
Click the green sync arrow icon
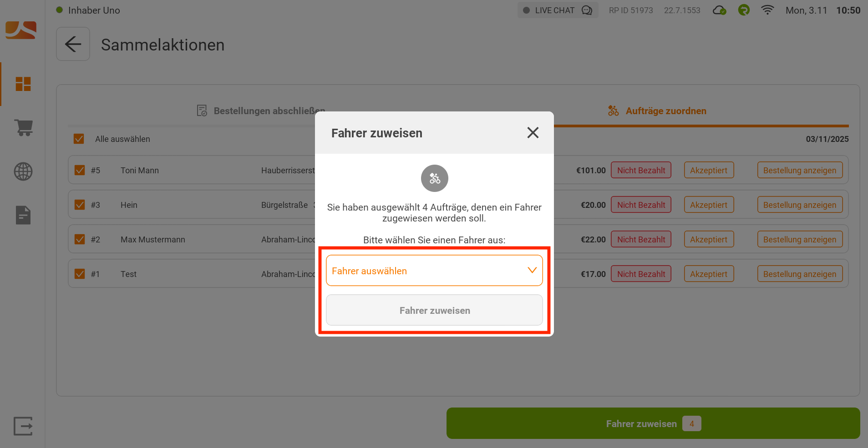click(743, 10)
